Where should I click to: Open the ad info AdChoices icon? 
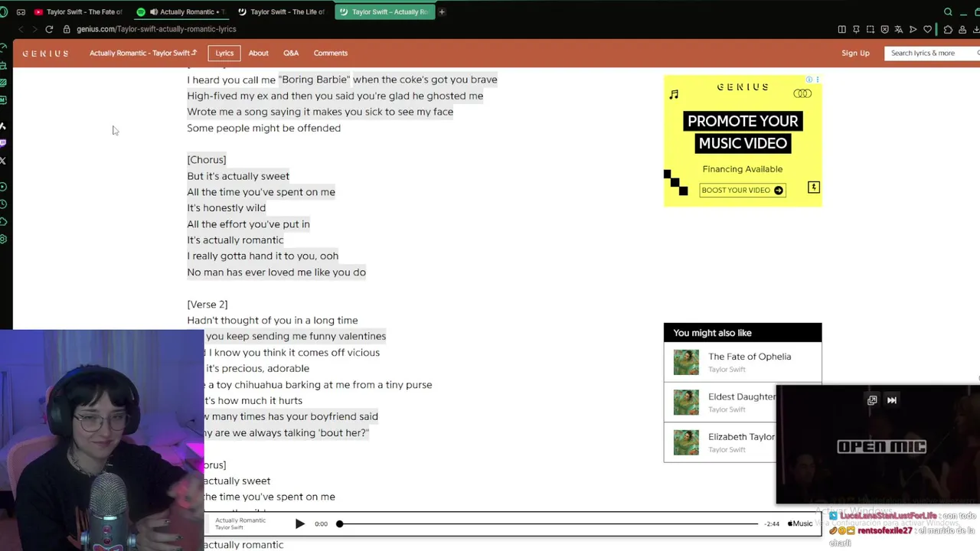pyautogui.click(x=809, y=80)
